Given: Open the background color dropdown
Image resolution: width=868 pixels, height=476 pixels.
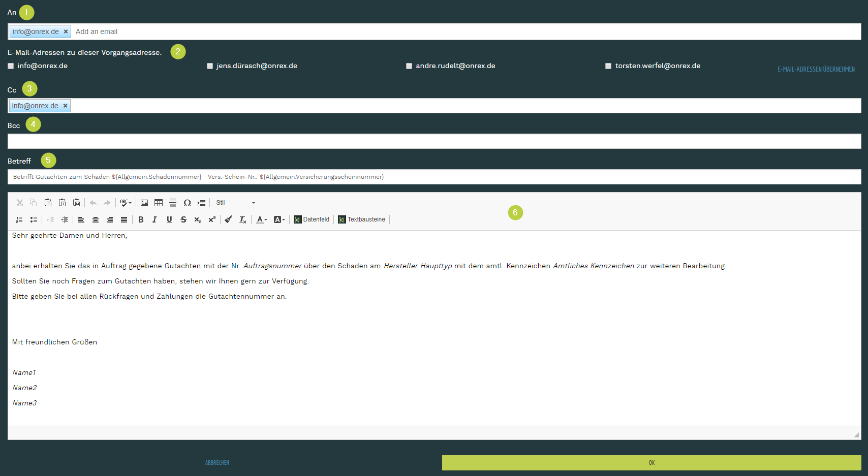Looking at the screenshot, I should coord(279,219).
